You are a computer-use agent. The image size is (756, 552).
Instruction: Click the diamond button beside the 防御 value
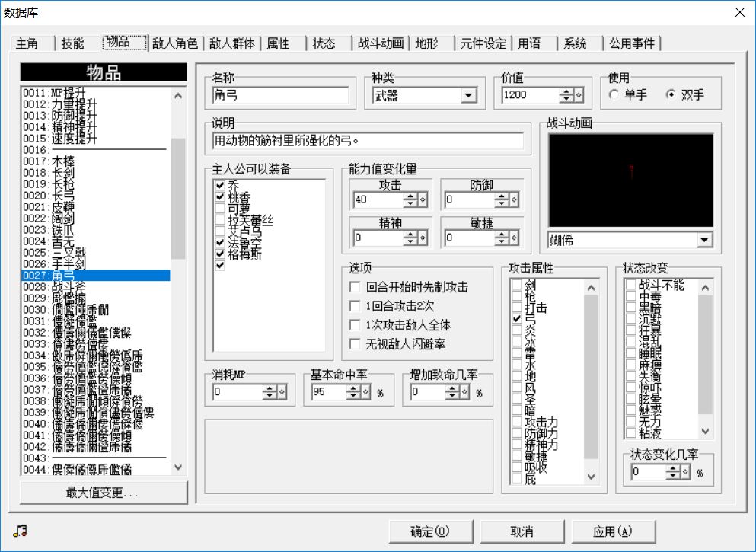(x=515, y=200)
